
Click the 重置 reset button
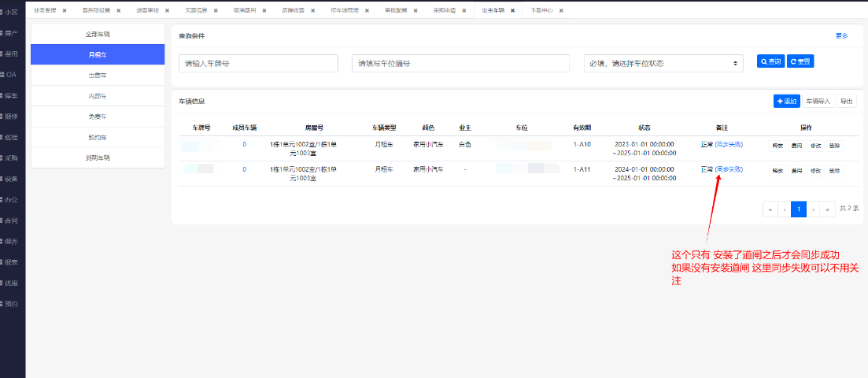pos(800,61)
